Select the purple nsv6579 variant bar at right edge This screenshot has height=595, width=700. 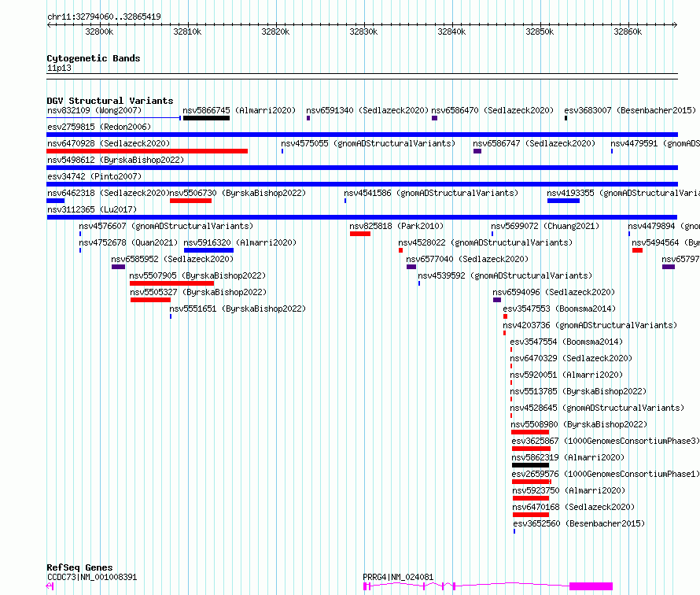[669, 267]
